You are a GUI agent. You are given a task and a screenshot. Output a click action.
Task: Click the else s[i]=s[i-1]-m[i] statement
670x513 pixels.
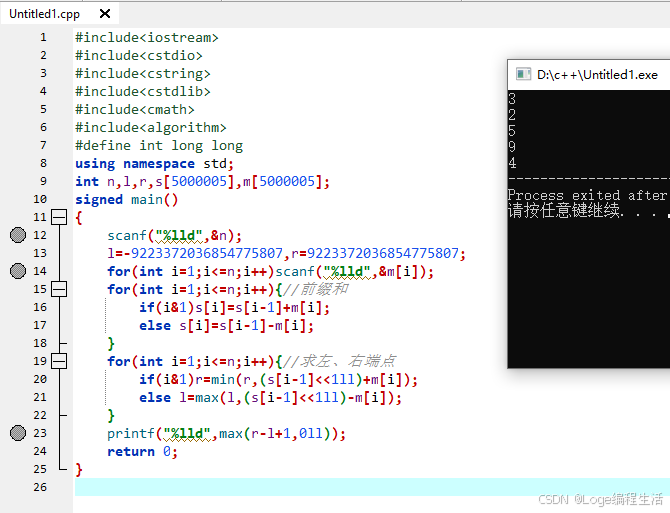[226, 325]
